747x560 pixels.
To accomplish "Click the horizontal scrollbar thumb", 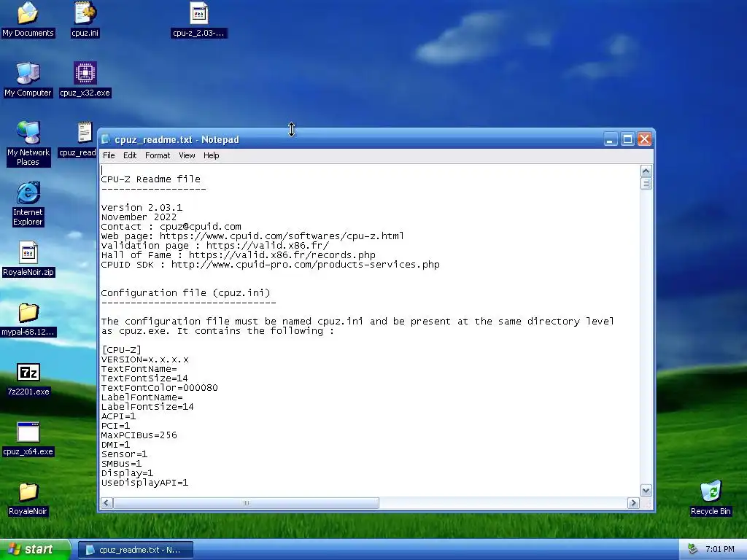I will [x=246, y=503].
